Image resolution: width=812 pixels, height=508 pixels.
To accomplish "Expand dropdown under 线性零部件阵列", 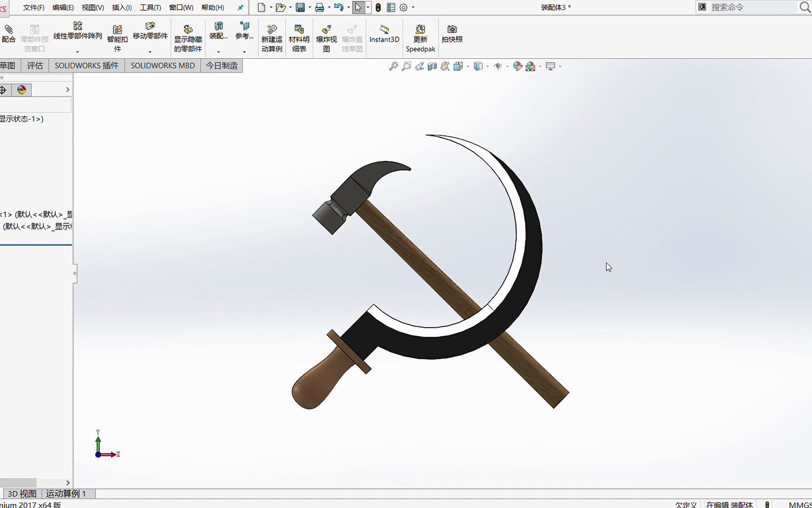I will [x=78, y=51].
